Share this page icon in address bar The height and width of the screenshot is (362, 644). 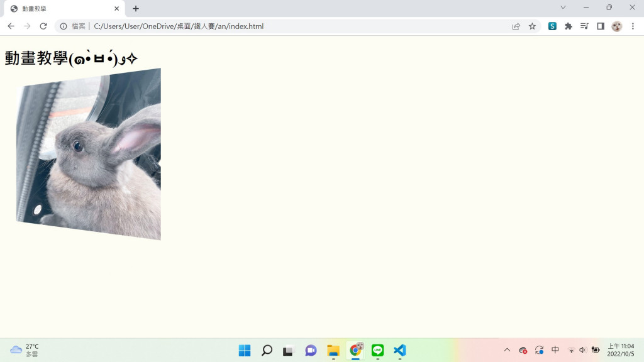point(516,26)
